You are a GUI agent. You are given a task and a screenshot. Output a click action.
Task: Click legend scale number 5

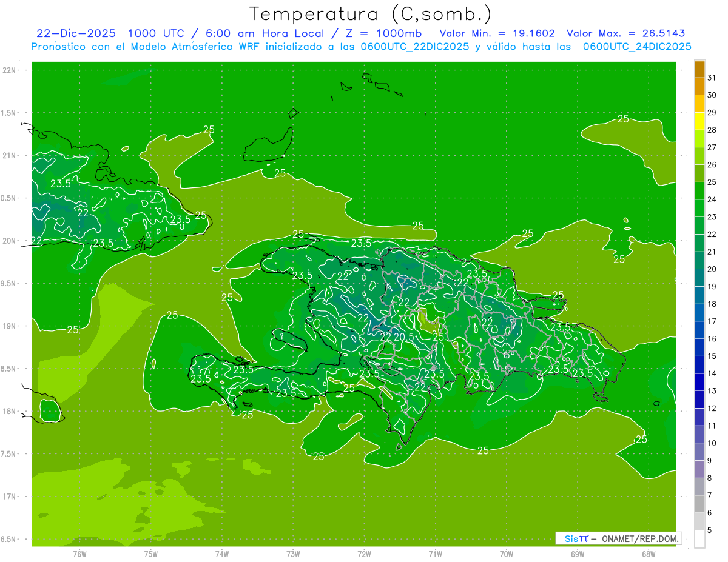710,531
